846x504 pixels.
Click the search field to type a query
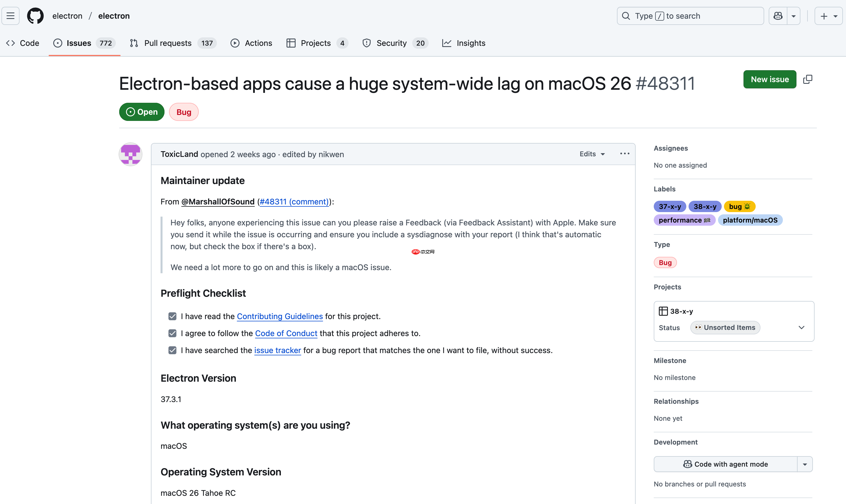pos(689,16)
